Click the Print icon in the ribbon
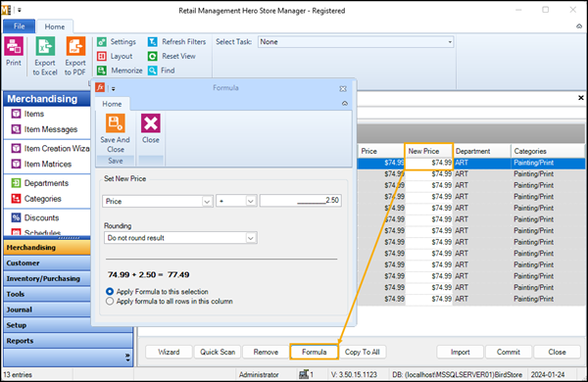This screenshot has width=588, height=382. coord(14,46)
